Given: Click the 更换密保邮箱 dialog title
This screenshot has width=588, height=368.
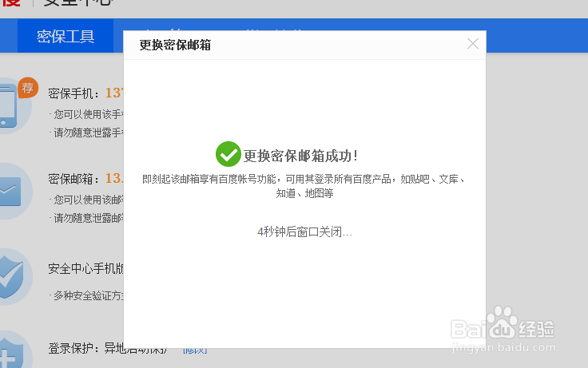Looking at the screenshot, I should pos(175,45).
